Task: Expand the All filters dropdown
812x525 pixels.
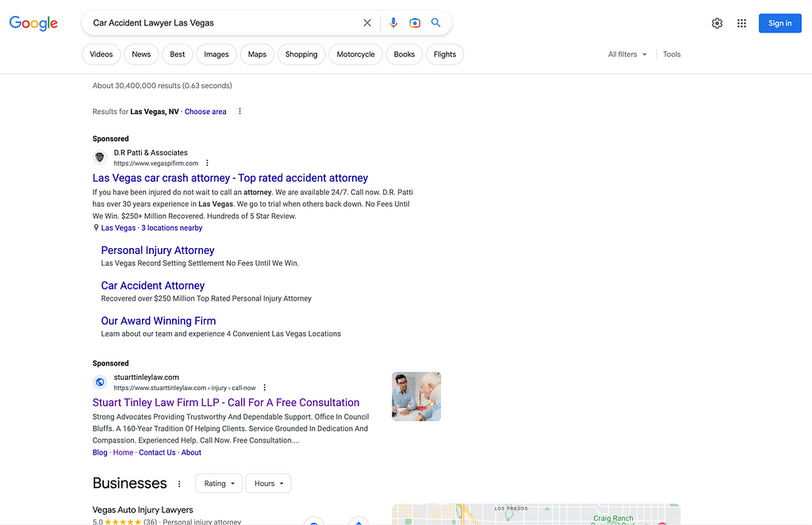Action: (x=627, y=55)
